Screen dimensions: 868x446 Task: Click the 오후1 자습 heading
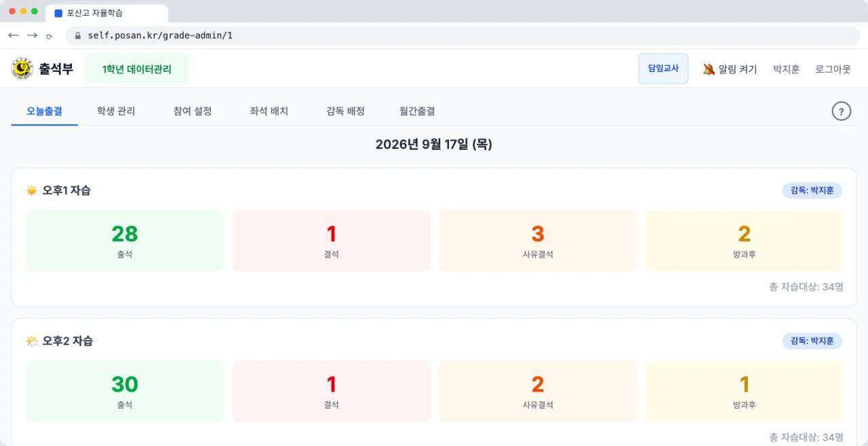pyautogui.click(x=66, y=191)
